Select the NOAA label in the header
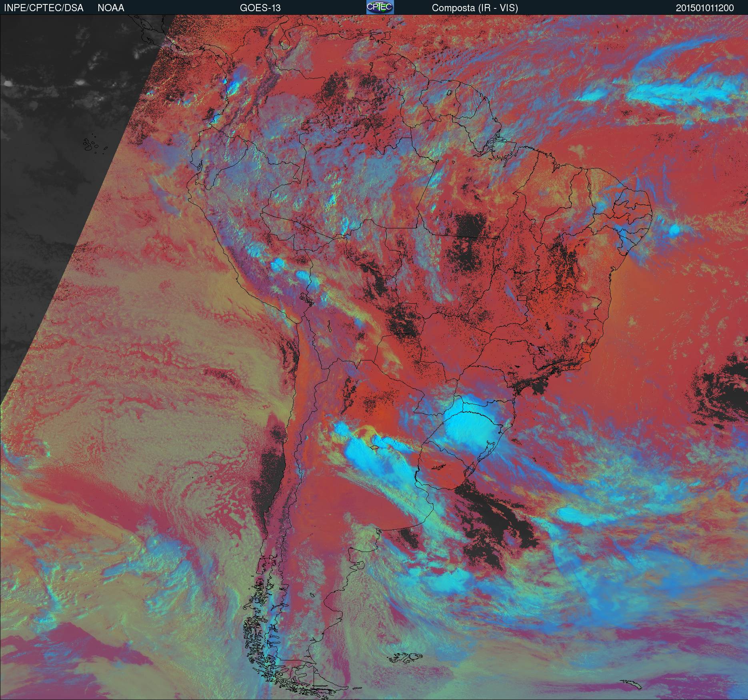The image size is (748, 700). coord(111,8)
